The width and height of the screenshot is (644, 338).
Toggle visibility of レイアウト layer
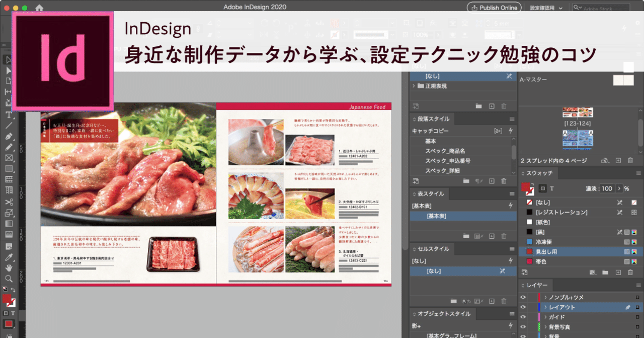523,307
